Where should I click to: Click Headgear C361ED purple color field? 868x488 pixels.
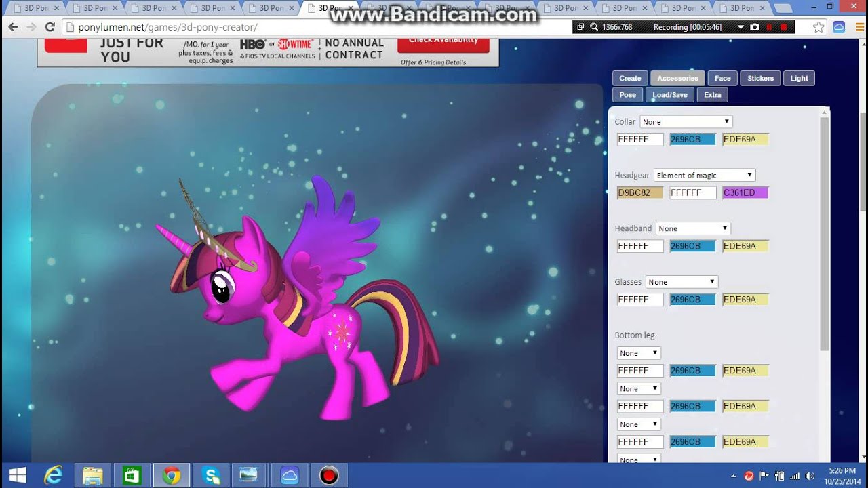[745, 192]
